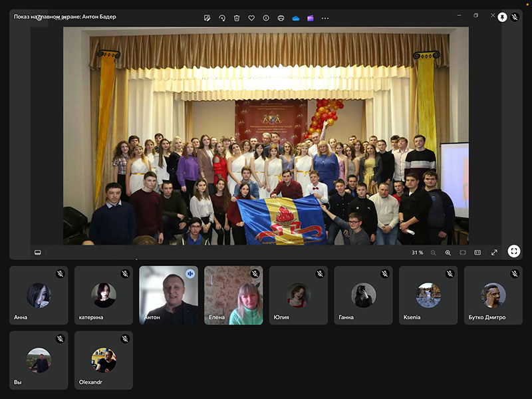Zoom in with the plus magnifier
Screen dimensions: 532x399
pyautogui.click(x=448, y=253)
